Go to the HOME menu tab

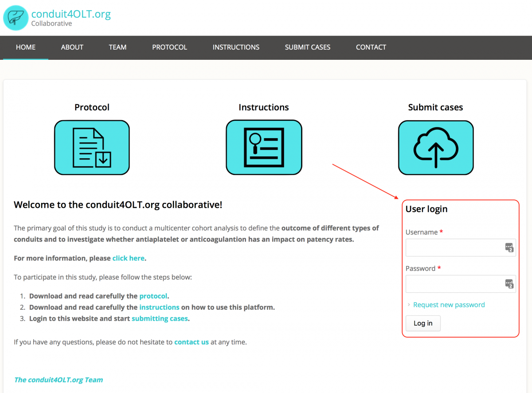point(26,47)
